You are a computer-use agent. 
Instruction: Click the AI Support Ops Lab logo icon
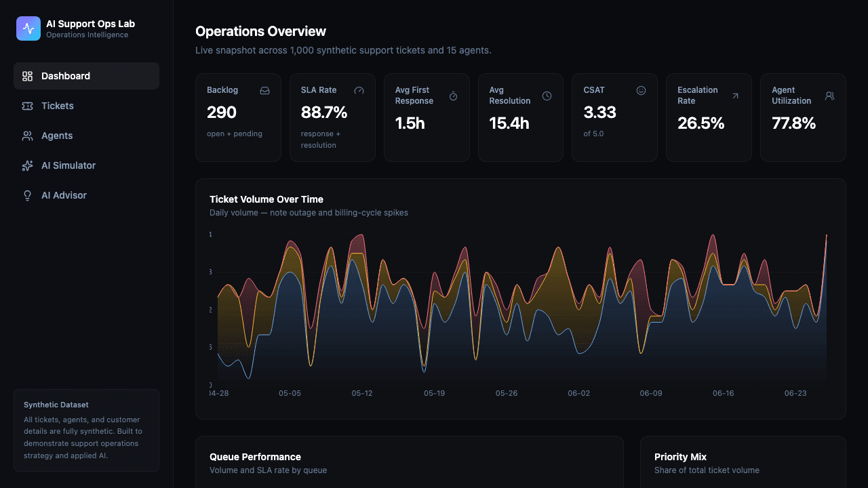pos(28,28)
